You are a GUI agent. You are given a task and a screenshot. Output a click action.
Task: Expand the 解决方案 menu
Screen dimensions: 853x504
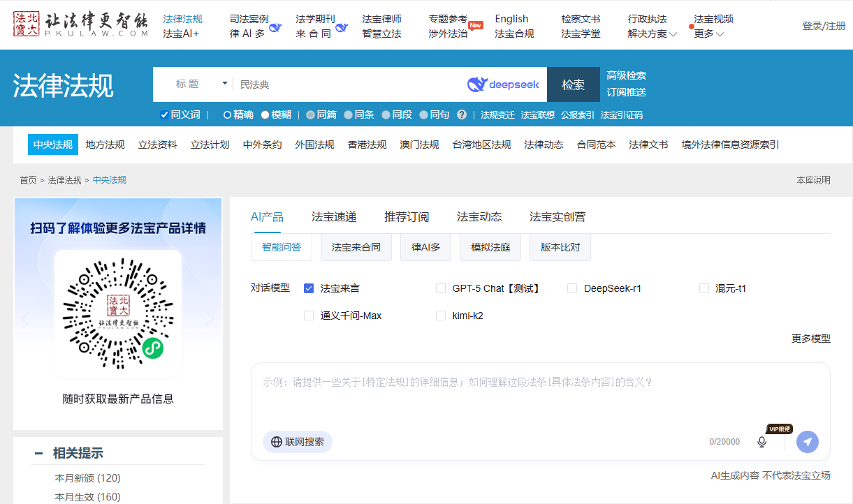coord(652,34)
